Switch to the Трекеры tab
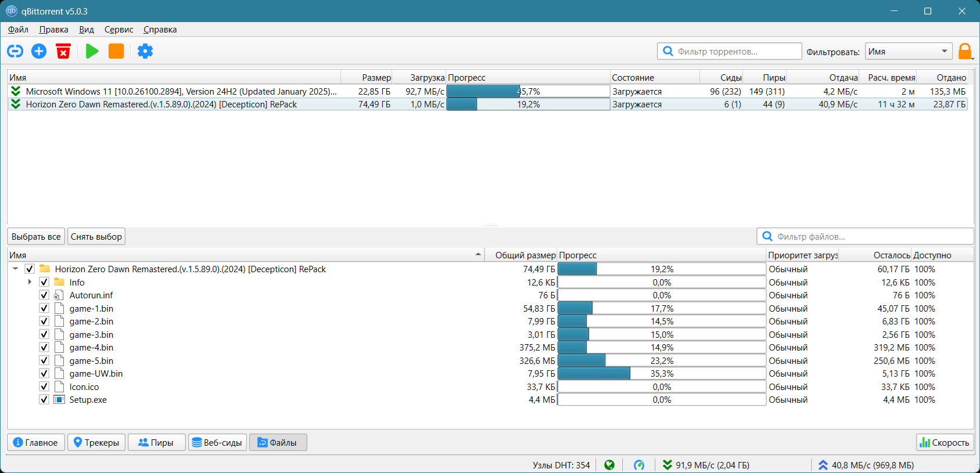Image resolution: width=980 pixels, height=473 pixels. pos(96,442)
